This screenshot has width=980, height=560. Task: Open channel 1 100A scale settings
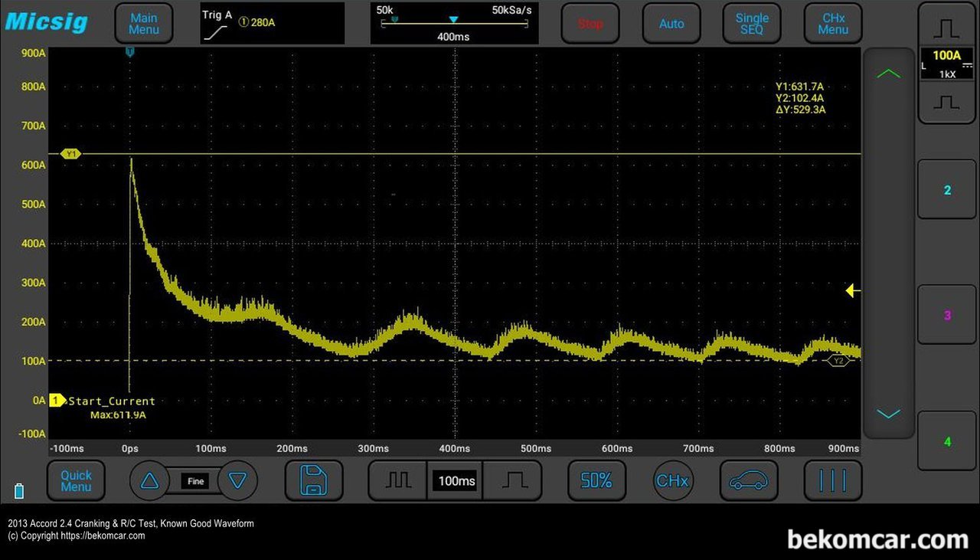pyautogui.click(x=947, y=64)
